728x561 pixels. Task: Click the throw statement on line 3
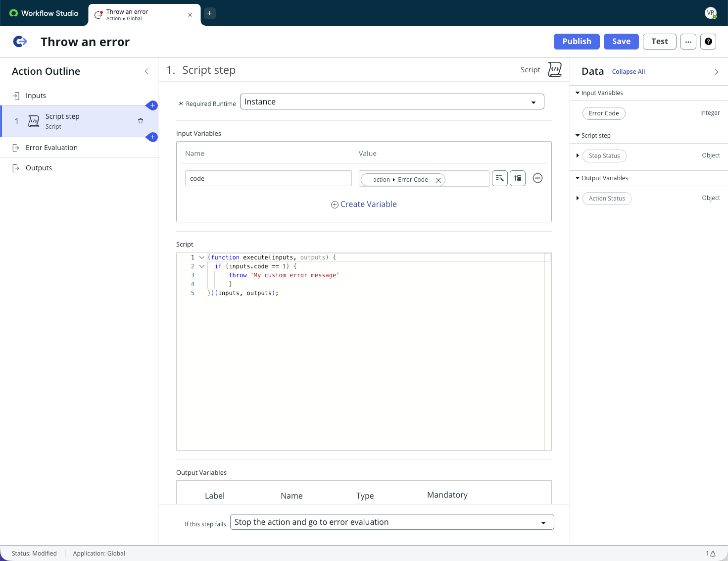click(284, 275)
